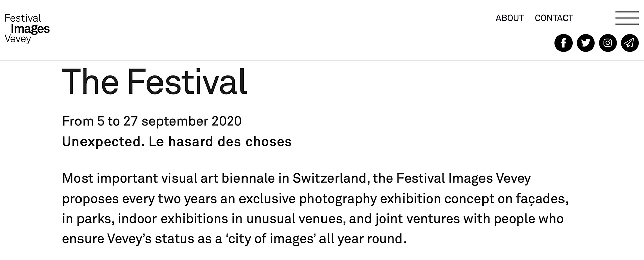Open the hamburger menu icon
Image resolution: width=644 pixels, height=260 pixels.
[627, 18]
